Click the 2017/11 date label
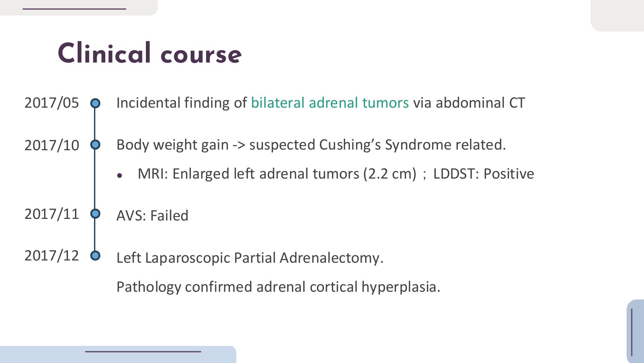Viewport: 644px width, 363px height. (x=52, y=214)
